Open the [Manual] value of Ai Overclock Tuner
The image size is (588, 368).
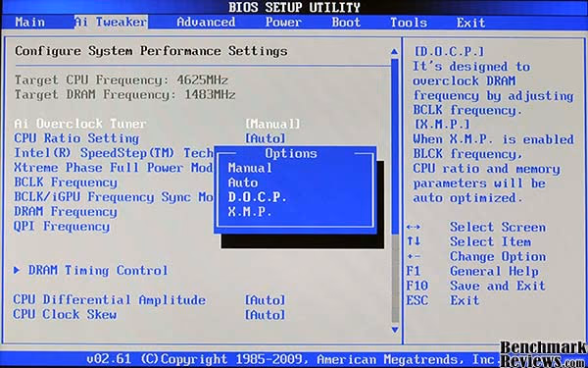point(272,124)
